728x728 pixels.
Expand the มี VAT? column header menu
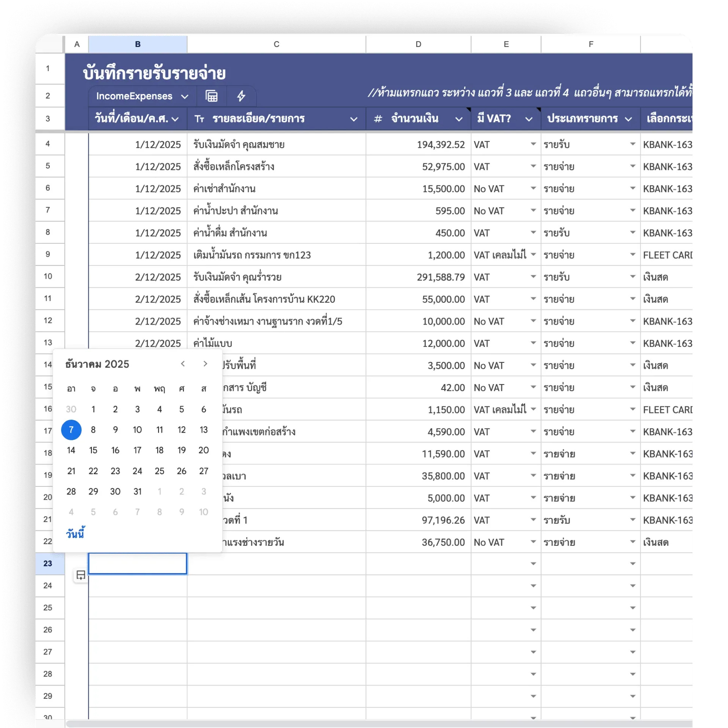pos(529,119)
